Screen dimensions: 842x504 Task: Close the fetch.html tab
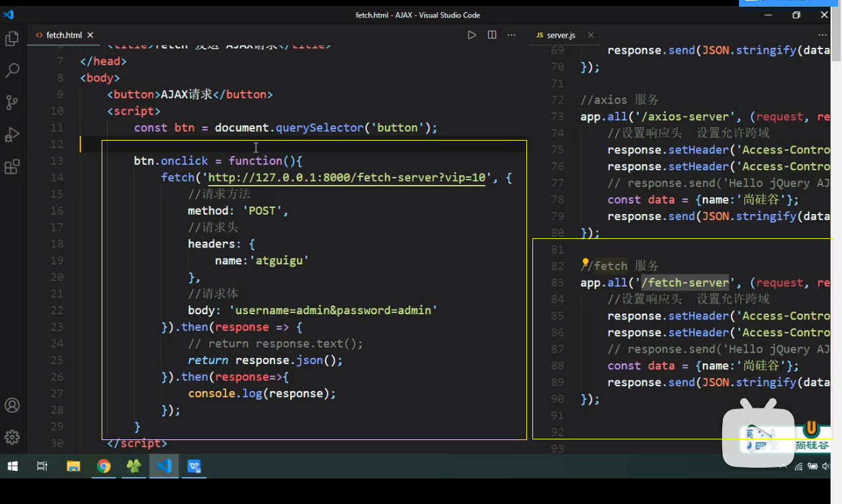(90, 35)
